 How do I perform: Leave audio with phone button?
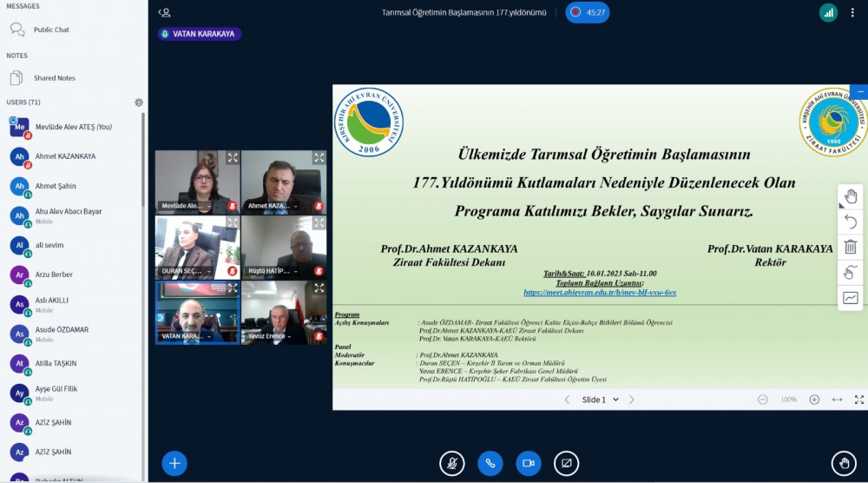[490, 463]
